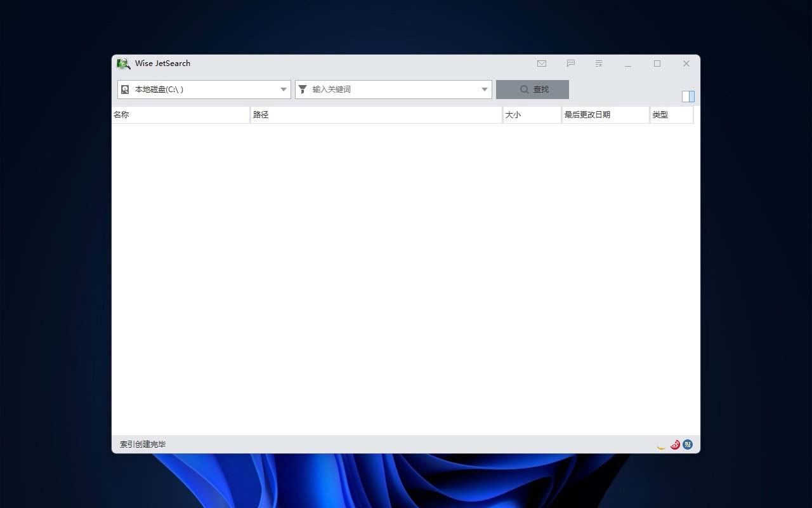Screen dimensions: 812x508
Task: Sort by 类型 column header
Action: [x=672, y=115]
